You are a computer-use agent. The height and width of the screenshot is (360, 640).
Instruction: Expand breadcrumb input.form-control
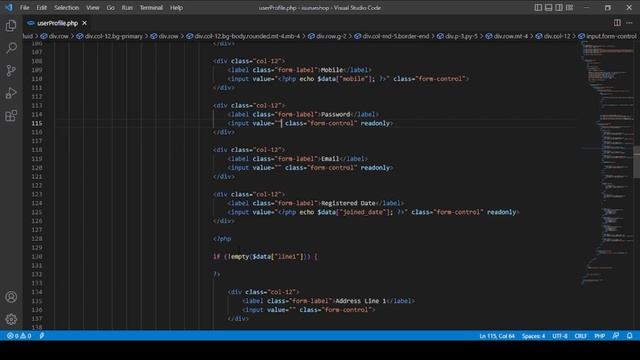(607, 36)
